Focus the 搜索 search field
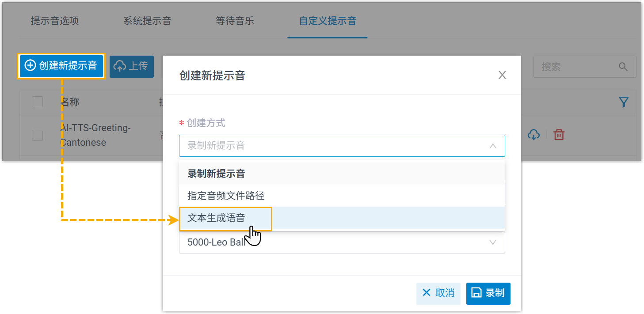This screenshot has height=314, width=644. pyautogui.click(x=575, y=67)
